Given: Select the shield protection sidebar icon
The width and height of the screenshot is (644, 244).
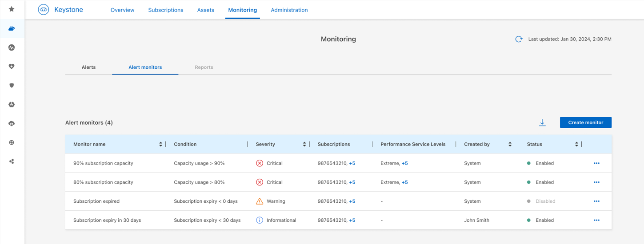Looking at the screenshot, I should click(12, 86).
